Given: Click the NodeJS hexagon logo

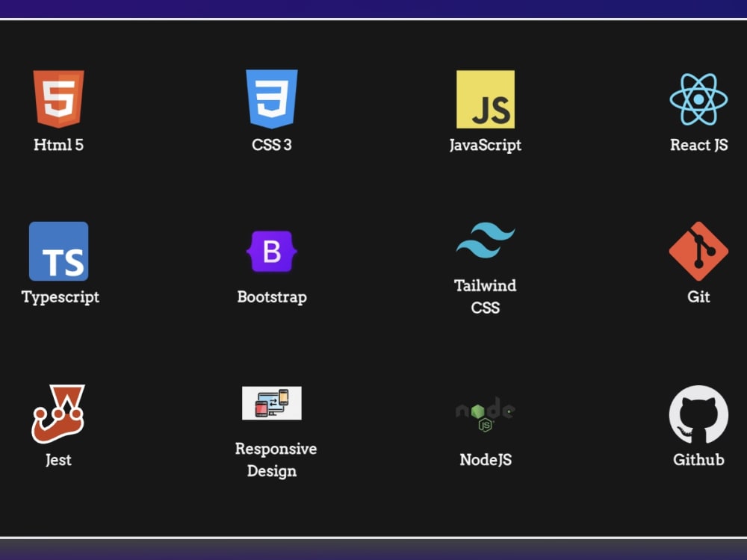Looking at the screenshot, I should [x=485, y=414].
